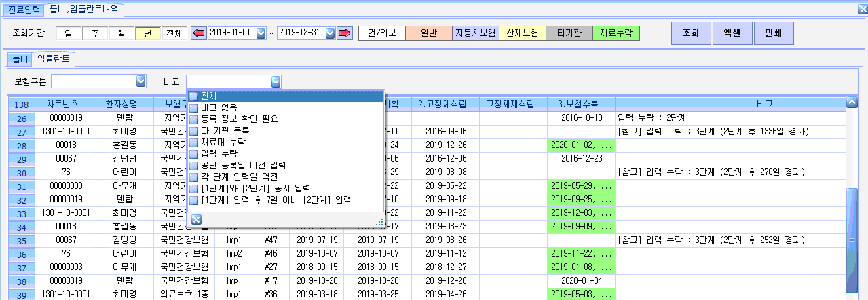The height and width of the screenshot is (300, 868).
Task: Click the 보험구분 input field
Action: tap(93, 81)
